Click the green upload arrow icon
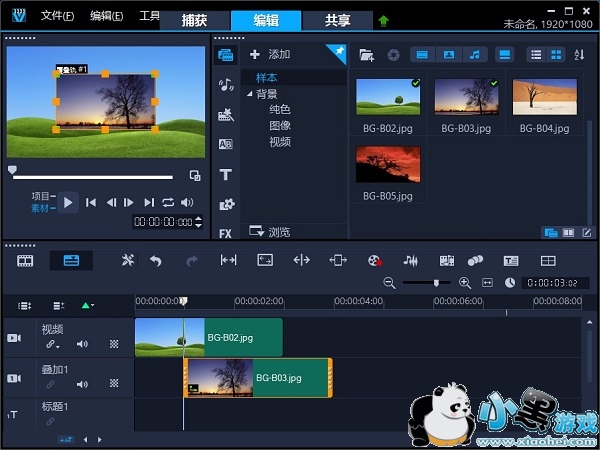Screen dimensions: 600x450 click(383, 21)
